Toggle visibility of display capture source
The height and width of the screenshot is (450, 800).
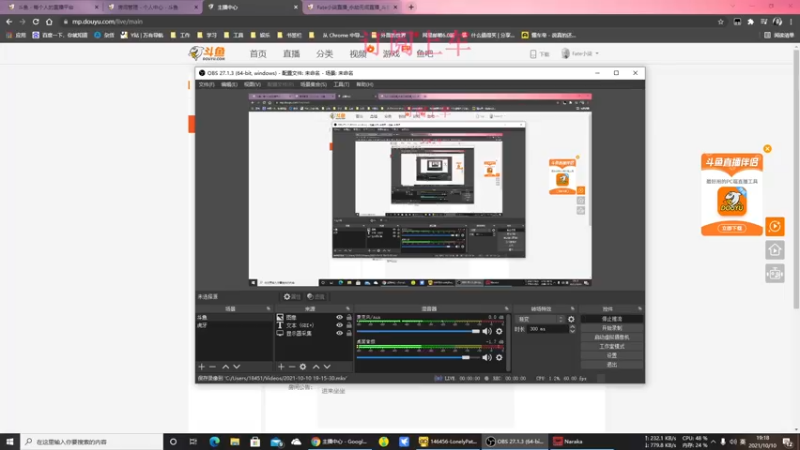click(x=339, y=333)
